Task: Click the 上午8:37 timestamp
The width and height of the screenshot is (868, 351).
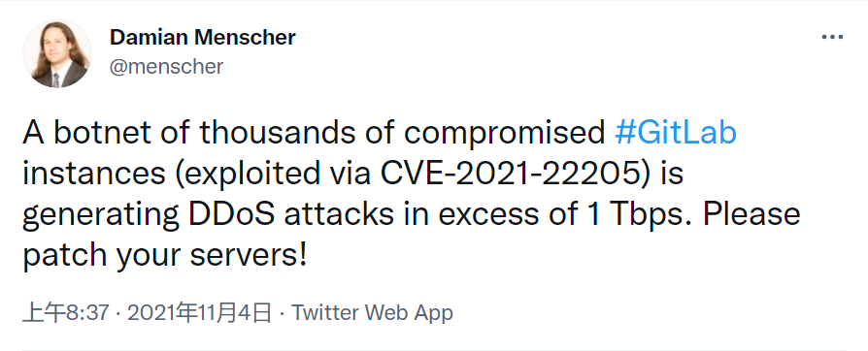Action: pyautogui.click(x=65, y=313)
